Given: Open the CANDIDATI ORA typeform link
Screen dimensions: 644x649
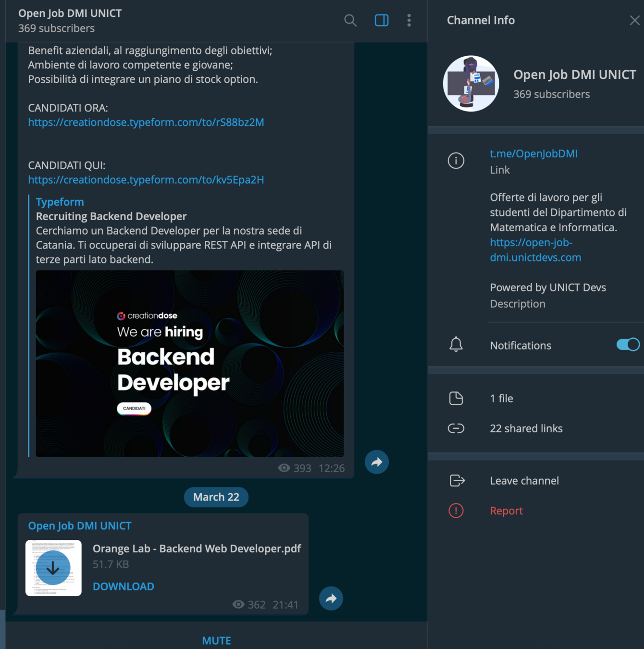Looking at the screenshot, I should pos(146,122).
